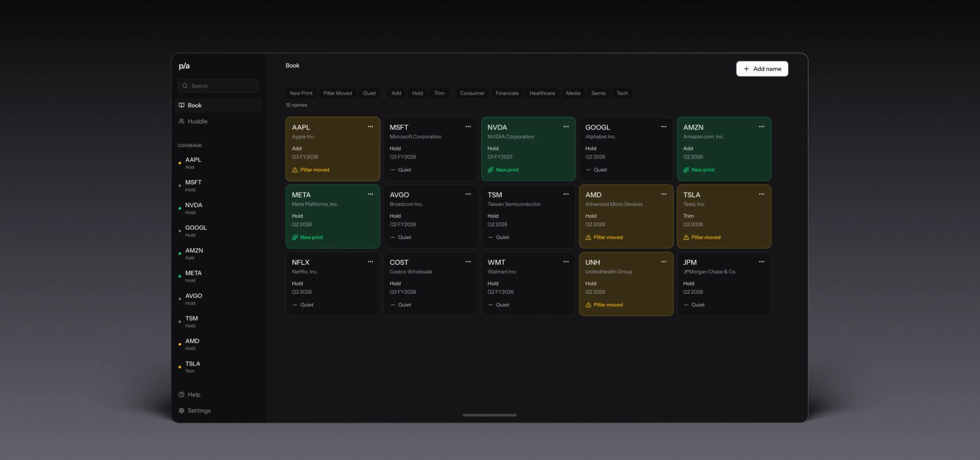Open the UNH card options ellipsis

(664, 262)
